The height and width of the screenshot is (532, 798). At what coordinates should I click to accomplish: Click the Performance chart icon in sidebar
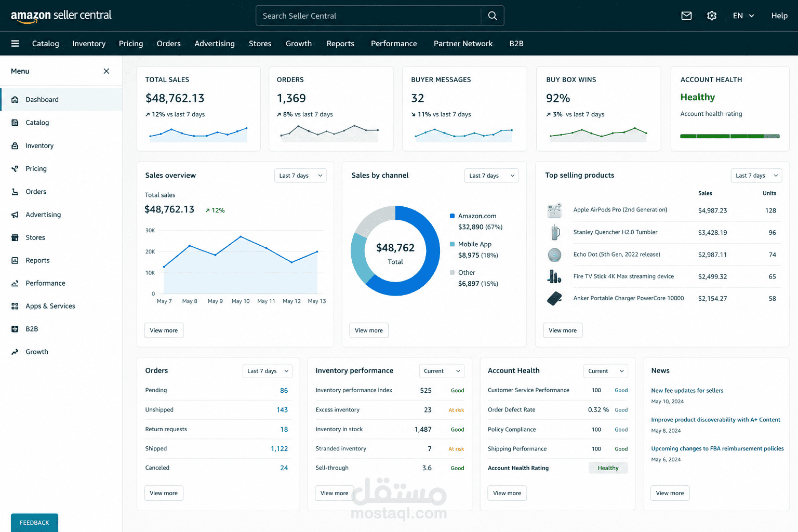tap(15, 283)
